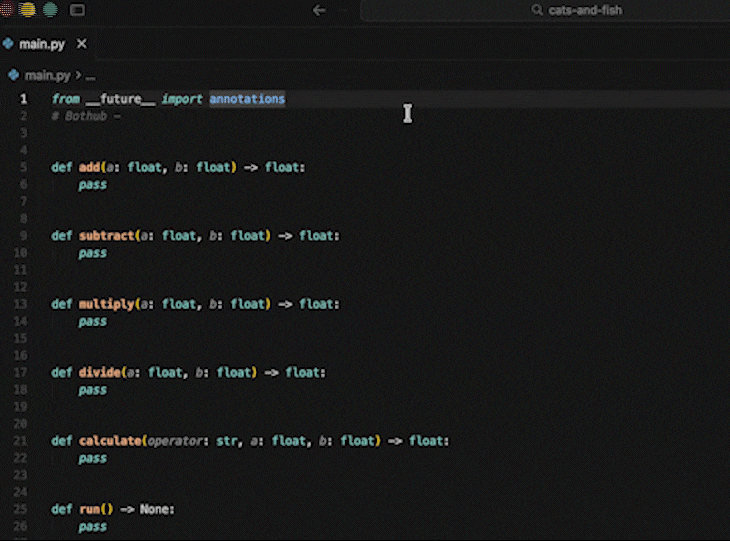Image resolution: width=730 pixels, height=541 pixels.
Task: Click Python icon on main.py tab
Action: tap(8, 44)
